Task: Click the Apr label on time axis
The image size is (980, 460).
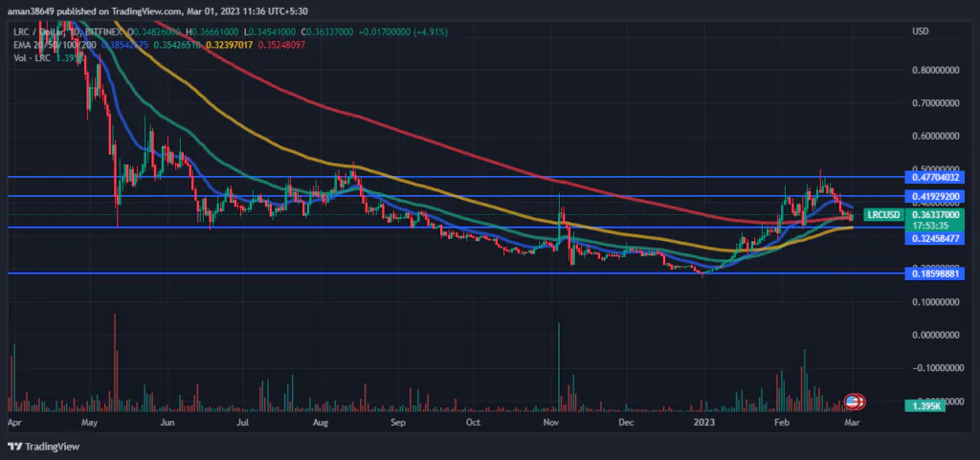Action: click(x=13, y=423)
